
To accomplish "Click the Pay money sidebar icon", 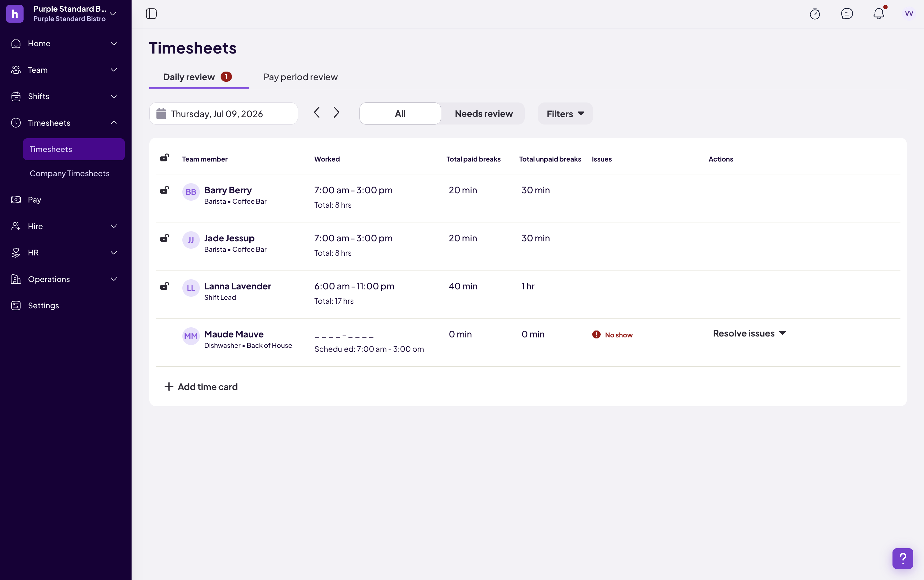I will [x=16, y=199].
